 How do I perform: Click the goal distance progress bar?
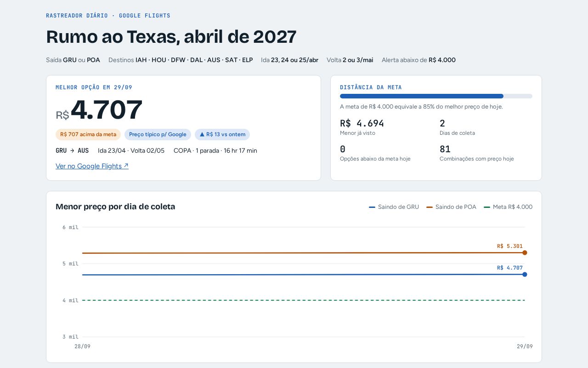pyautogui.click(x=436, y=96)
